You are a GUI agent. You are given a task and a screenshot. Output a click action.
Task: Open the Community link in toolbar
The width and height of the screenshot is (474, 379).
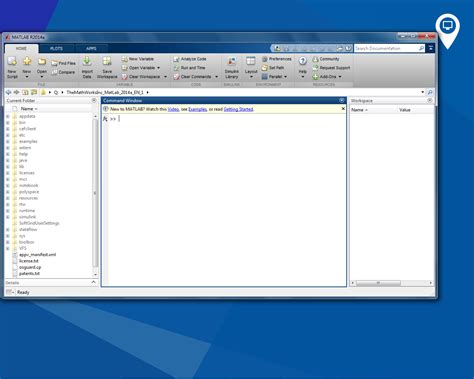tap(326, 59)
